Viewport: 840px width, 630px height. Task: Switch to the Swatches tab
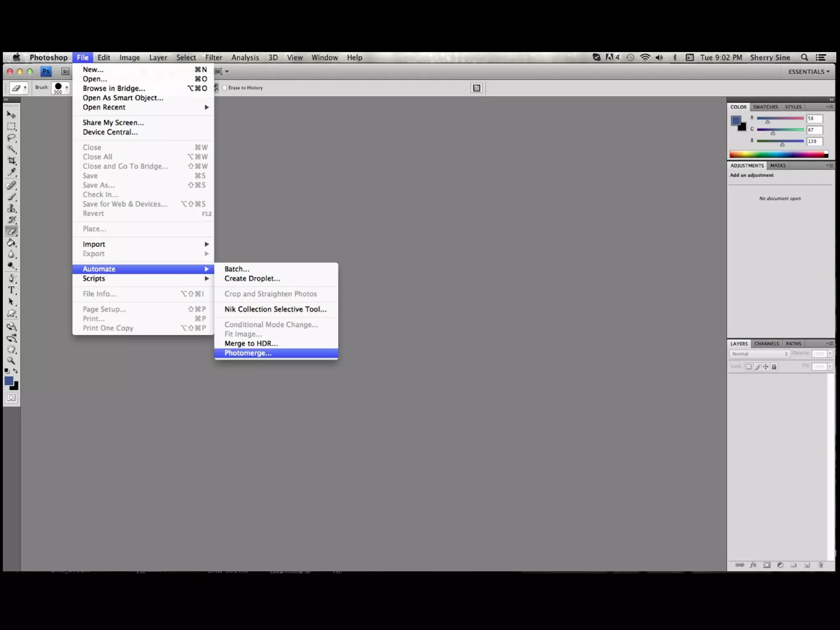tap(765, 107)
